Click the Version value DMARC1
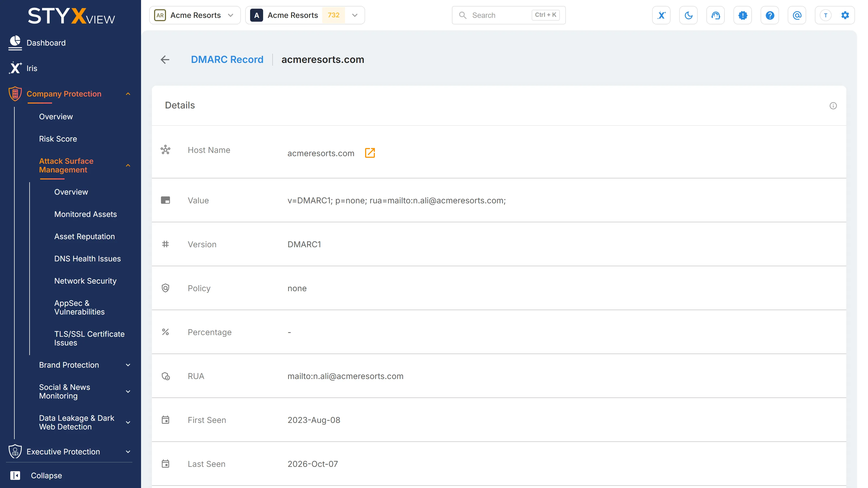This screenshot has height=488, width=868. pos(304,244)
